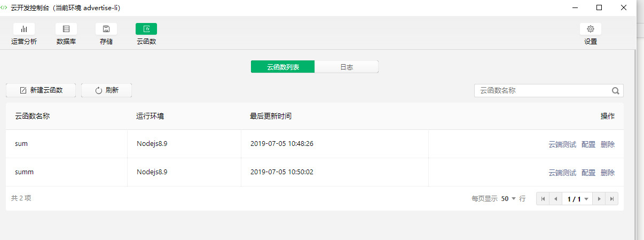Screen dimensions: 644x240
Task: Switch to the 云函数列表 tab
Action: pos(283,67)
